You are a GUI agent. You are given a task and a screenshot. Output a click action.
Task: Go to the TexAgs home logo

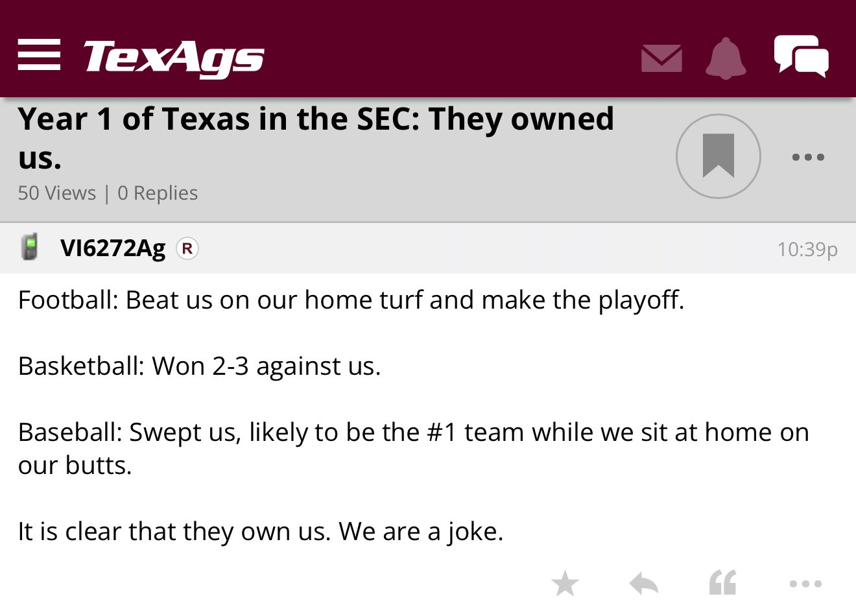tap(174, 58)
